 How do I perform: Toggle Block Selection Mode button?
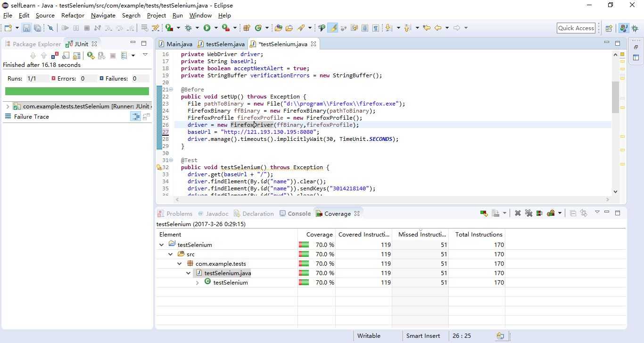click(x=364, y=28)
